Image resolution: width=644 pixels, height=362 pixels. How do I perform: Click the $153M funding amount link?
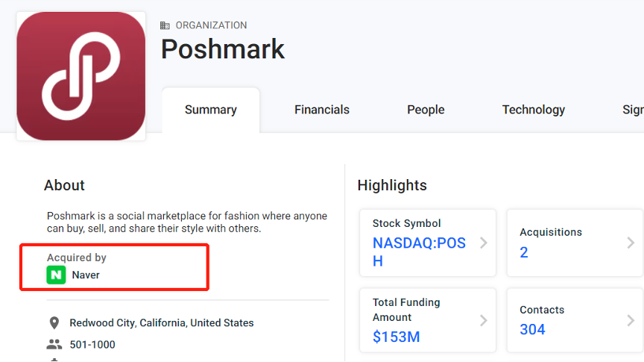396,337
